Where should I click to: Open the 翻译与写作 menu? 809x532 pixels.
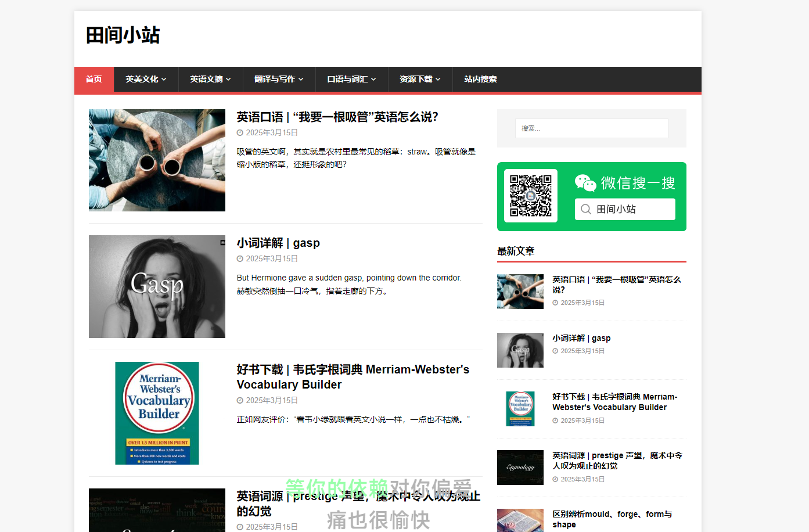[x=279, y=80]
